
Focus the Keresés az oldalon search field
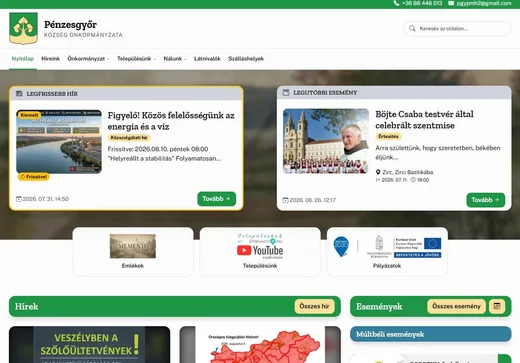[x=457, y=28]
